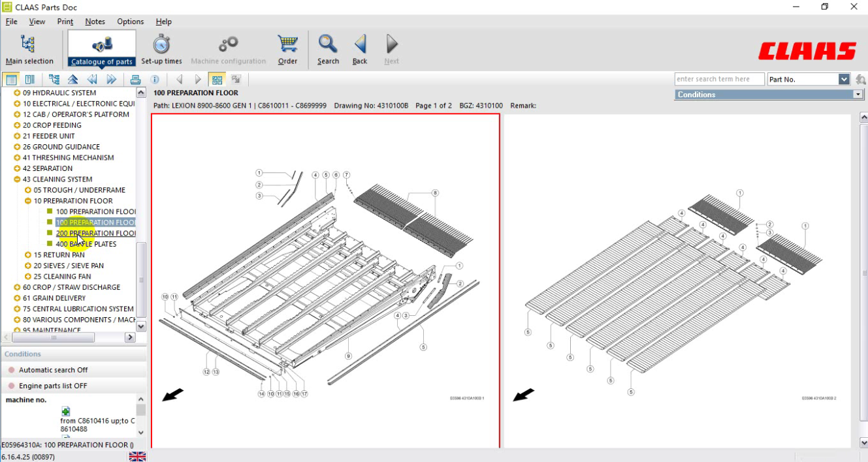Open Main selection from the toolbar
This screenshot has height=462, width=868.
(x=29, y=50)
